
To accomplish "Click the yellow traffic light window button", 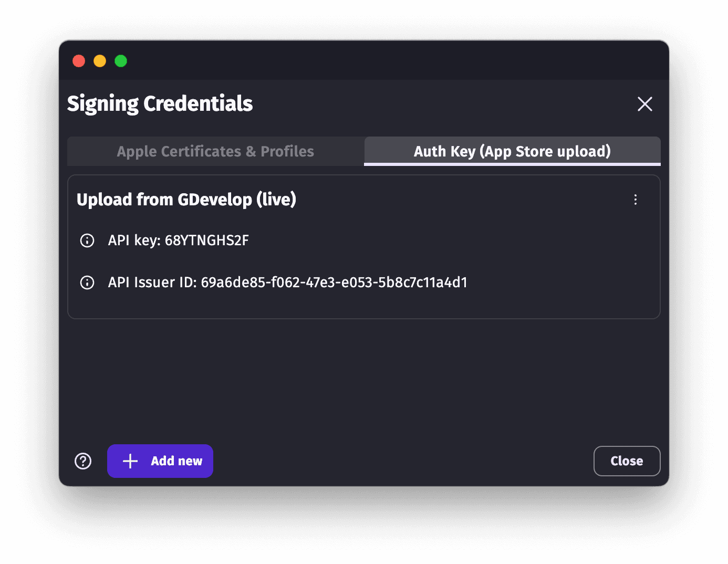I will (100, 61).
